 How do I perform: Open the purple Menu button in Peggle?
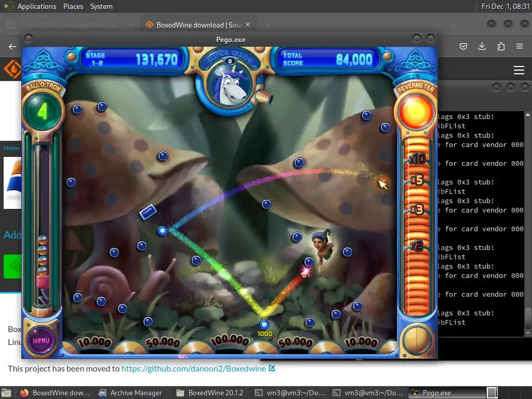[x=42, y=340]
